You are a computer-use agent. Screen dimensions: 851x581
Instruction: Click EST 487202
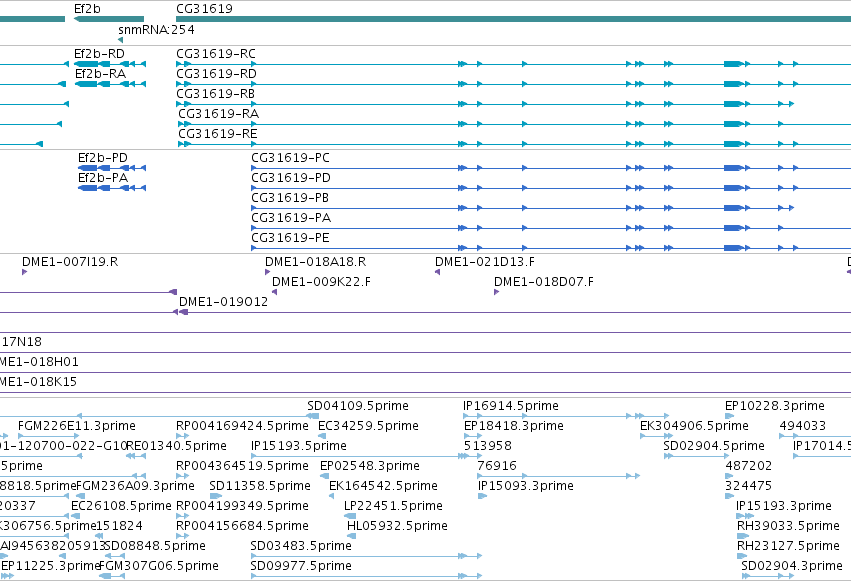(x=748, y=467)
